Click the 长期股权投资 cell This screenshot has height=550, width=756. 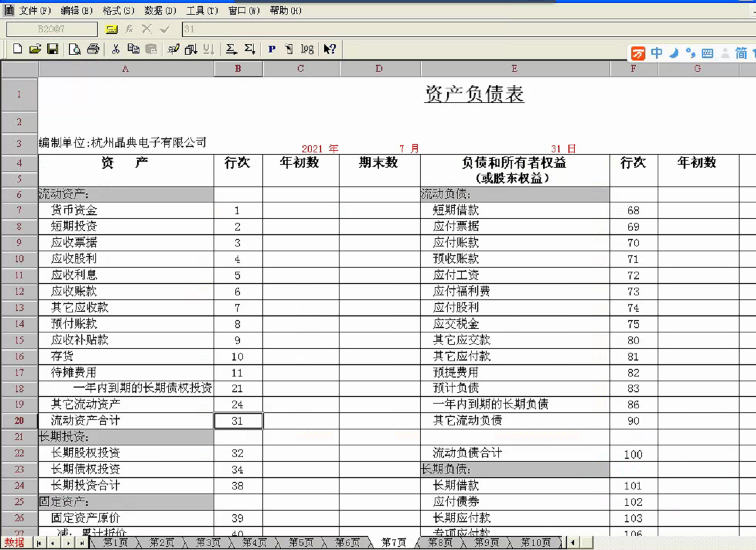click(x=126, y=453)
